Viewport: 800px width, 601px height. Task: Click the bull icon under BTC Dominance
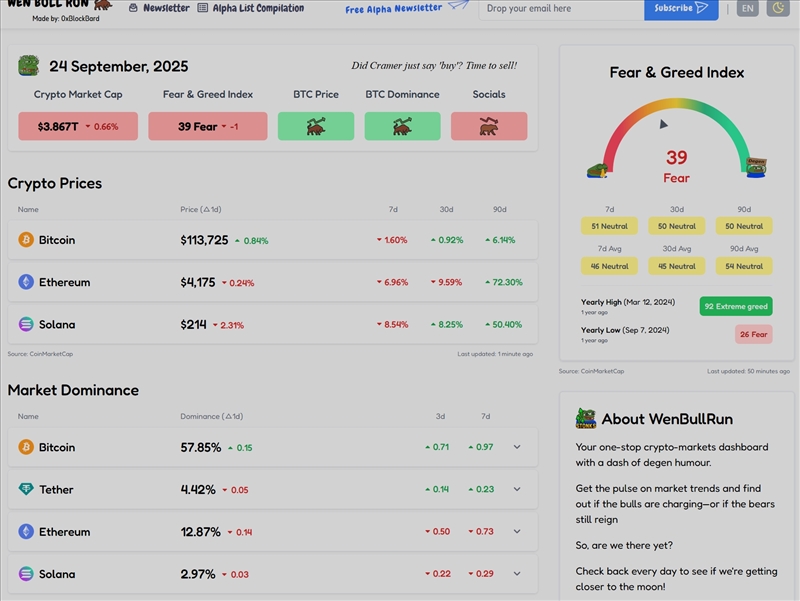[x=403, y=127]
